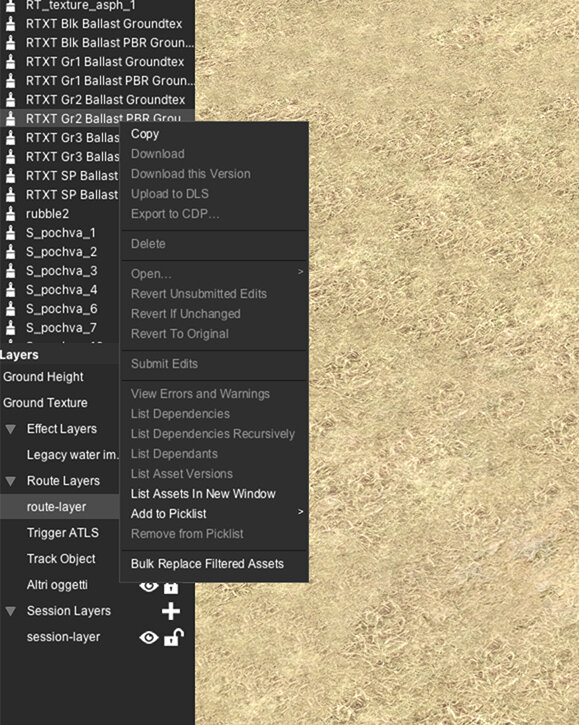Click brush icon next to S_pochva_4
579x725 pixels.
click(10, 290)
